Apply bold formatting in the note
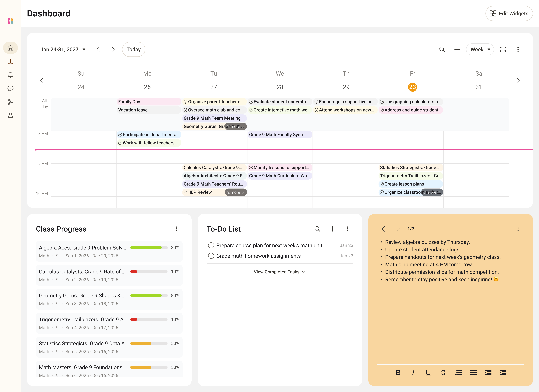 coord(398,373)
